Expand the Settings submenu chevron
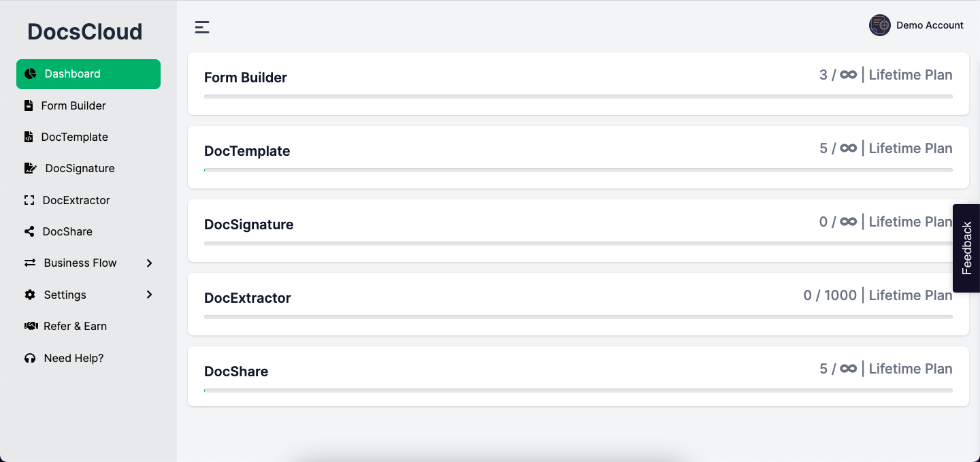 pos(150,295)
